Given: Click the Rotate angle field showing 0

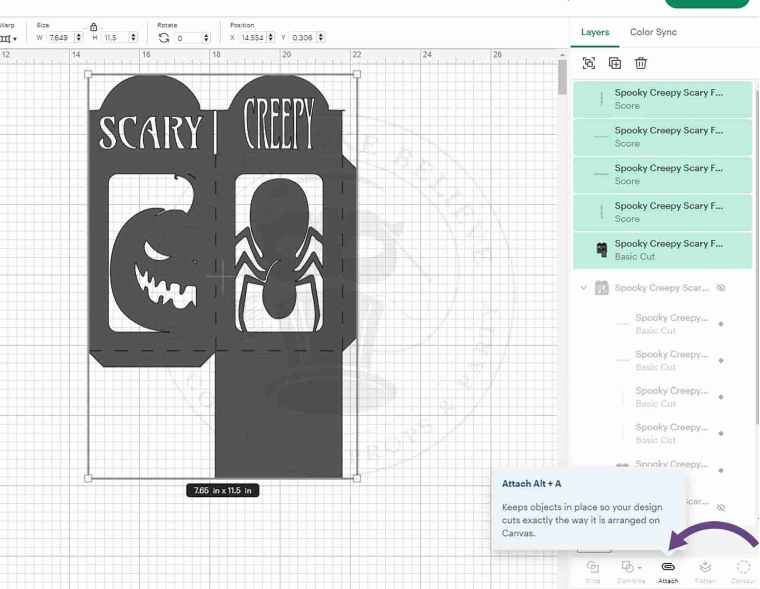Looking at the screenshot, I should coord(188,38).
